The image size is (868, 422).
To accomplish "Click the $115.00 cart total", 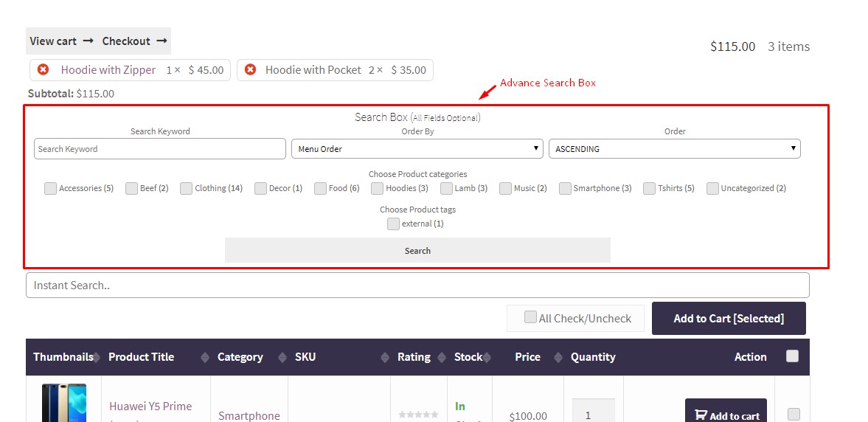I will tap(732, 46).
